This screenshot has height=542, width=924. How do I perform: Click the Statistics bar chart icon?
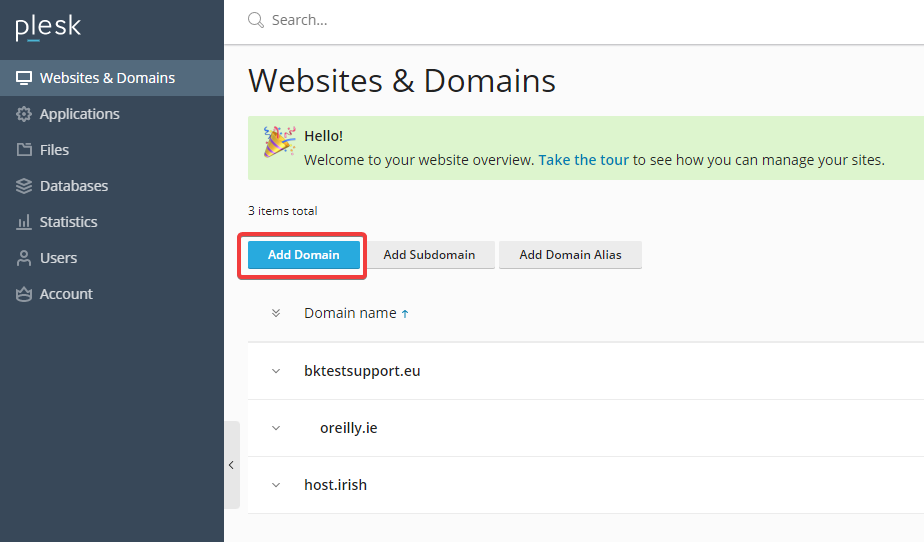tap(24, 222)
